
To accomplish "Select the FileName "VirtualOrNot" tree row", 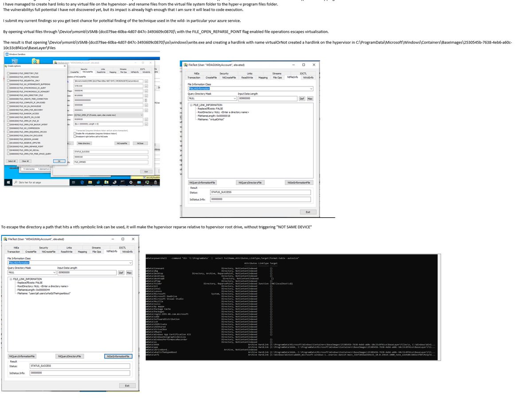I will pyautogui.click(x=211, y=119).
